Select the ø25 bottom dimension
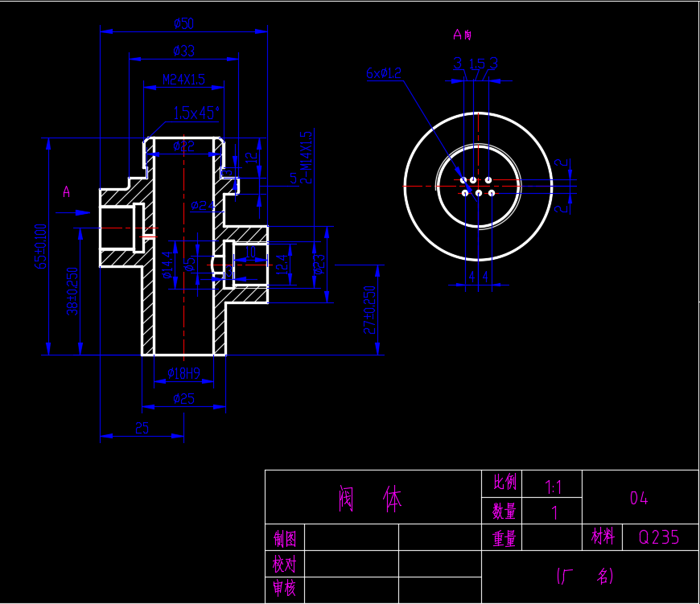This screenshot has width=700, height=604. (184, 399)
